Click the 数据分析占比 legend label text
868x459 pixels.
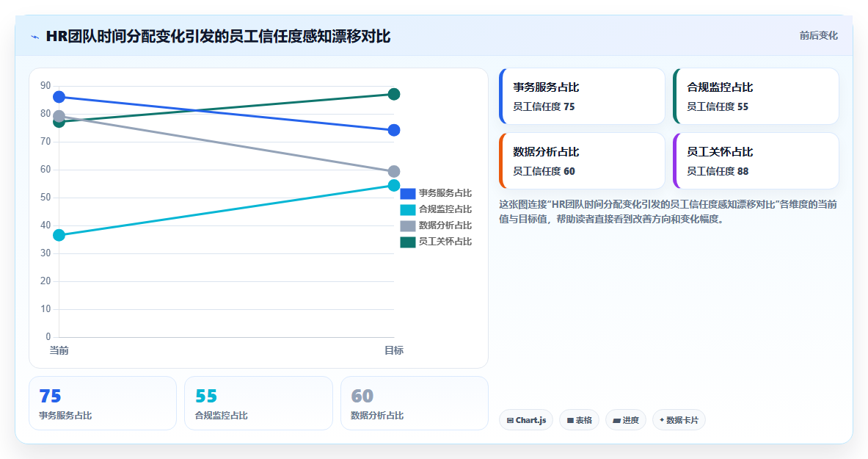tap(445, 225)
